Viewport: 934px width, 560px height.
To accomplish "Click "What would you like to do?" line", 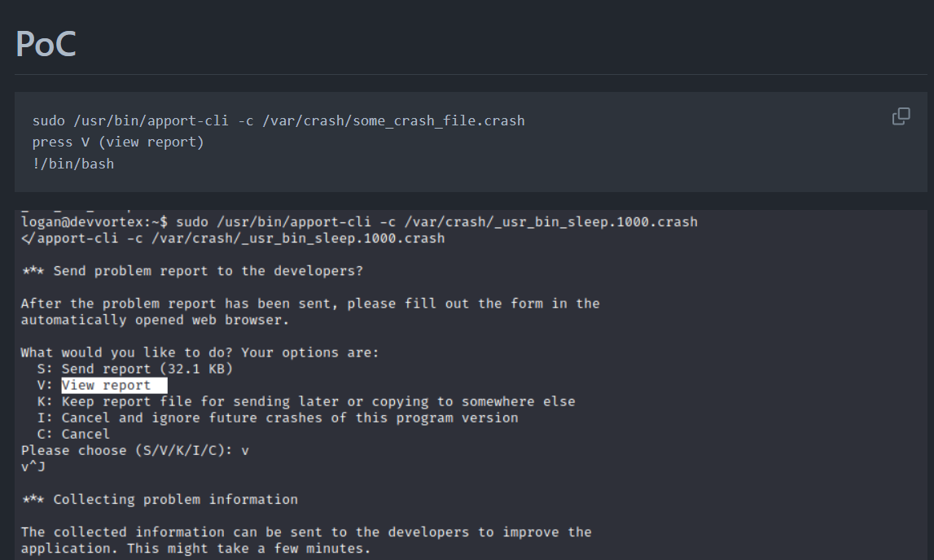I will click(200, 352).
